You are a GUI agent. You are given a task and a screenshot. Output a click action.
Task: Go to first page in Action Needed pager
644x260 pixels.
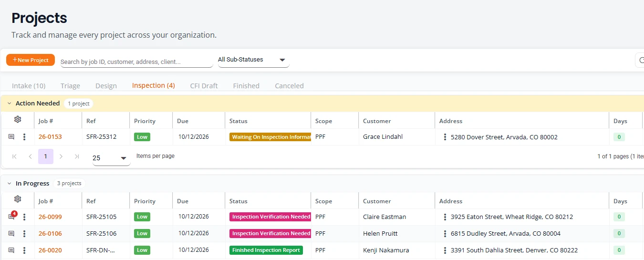click(14, 156)
